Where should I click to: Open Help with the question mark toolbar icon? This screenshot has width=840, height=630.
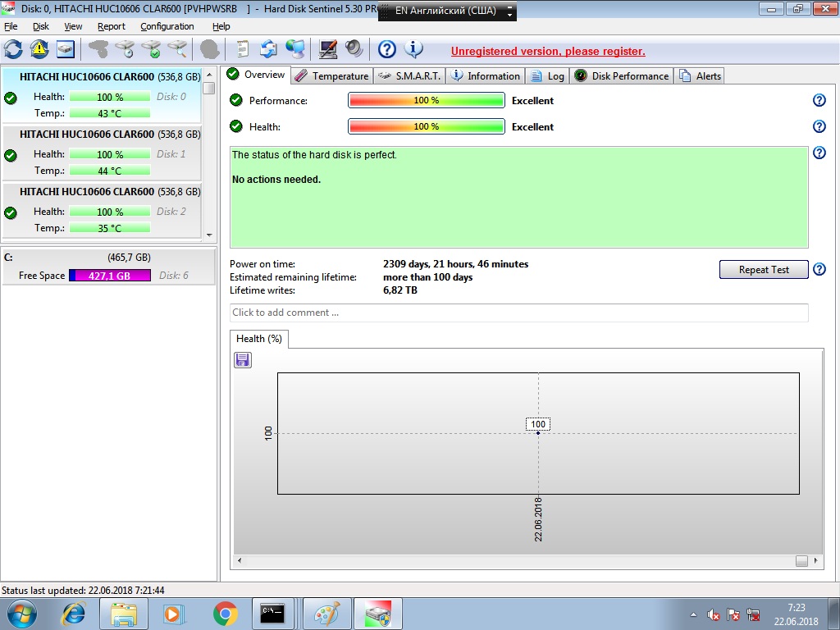point(387,49)
